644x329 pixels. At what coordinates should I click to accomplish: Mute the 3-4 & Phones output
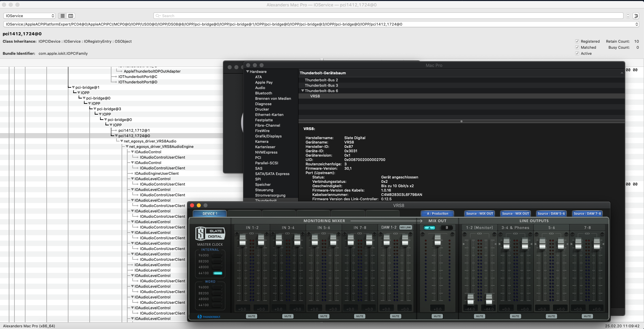515,316
